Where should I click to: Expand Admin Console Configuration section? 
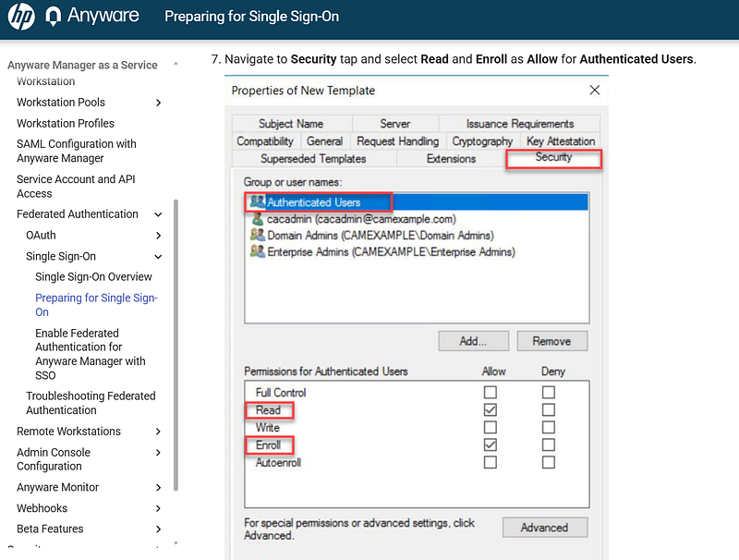(x=158, y=453)
